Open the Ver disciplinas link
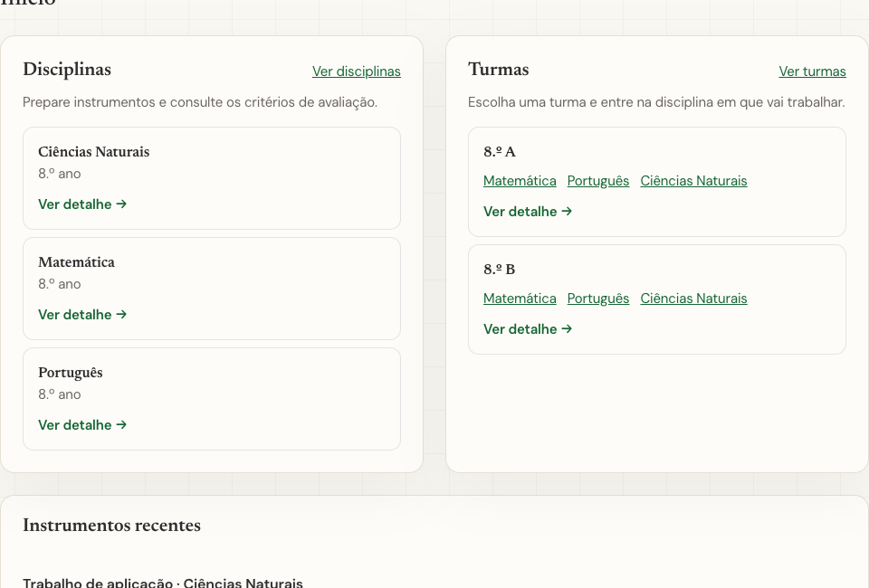The height and width of the screenshot is (588, 869). [357, 71]
